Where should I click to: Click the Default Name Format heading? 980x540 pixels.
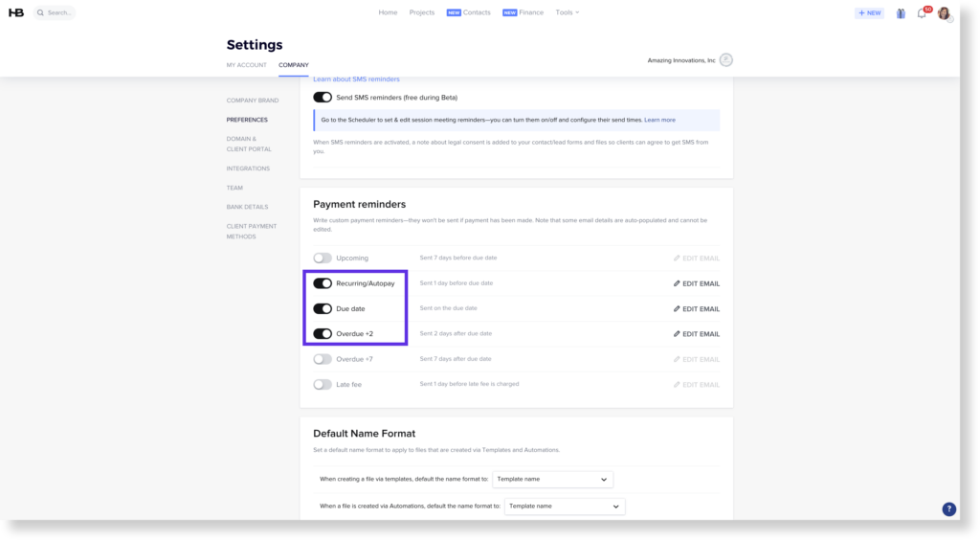(365, 434)
